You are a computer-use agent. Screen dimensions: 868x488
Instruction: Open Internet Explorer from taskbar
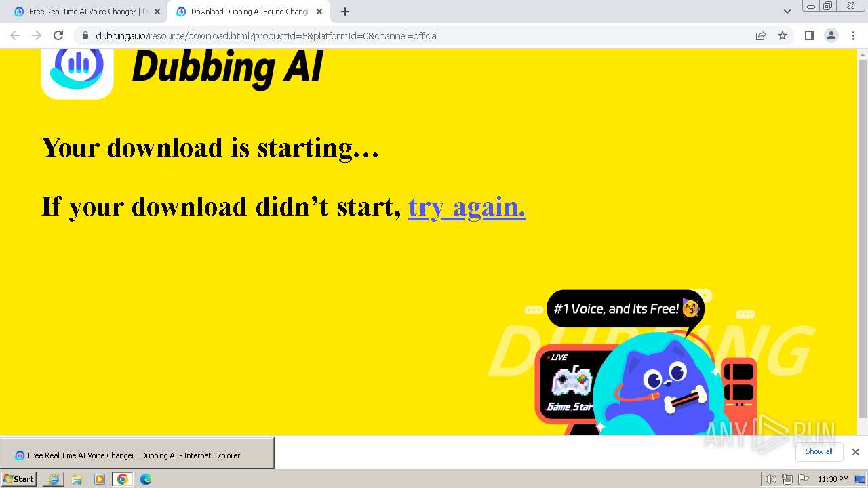click(54, 479)
